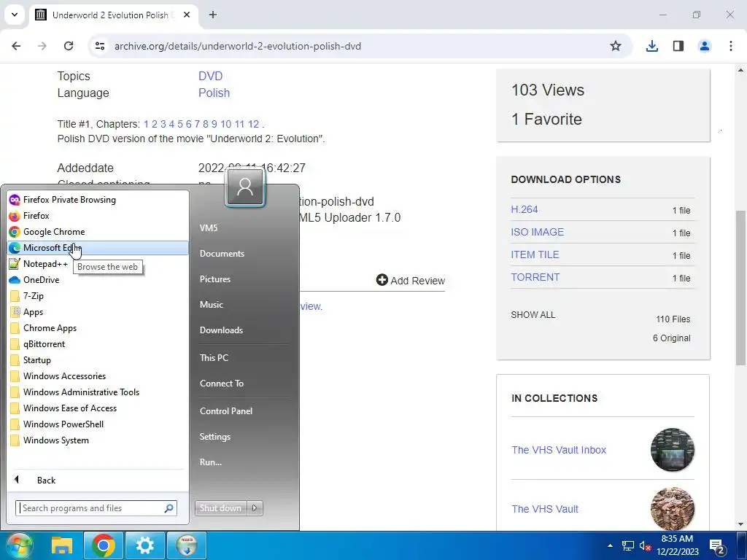Click the Shut down button
747x560 pixels.
[x=220, y=508]
